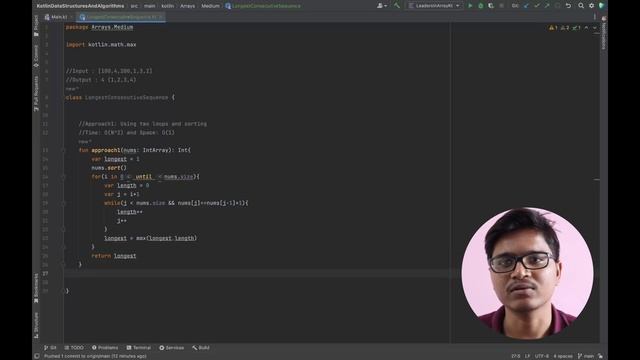Screen dimensions: 640x360
Task: Open Search Everywhere magnifier icon
Action: click(581, 6)
